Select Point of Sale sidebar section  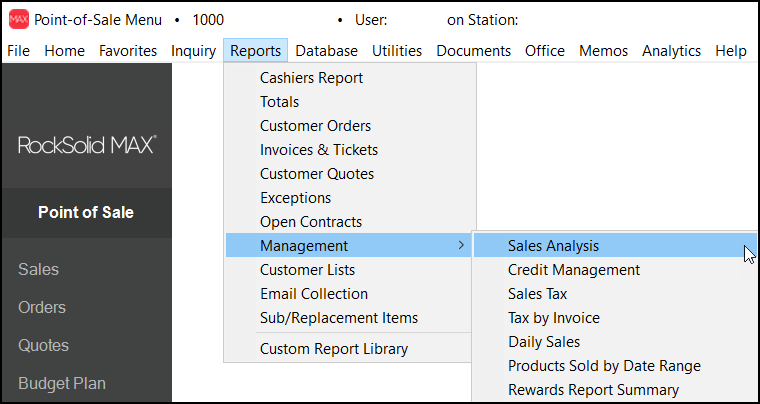(x=86, y=213)
